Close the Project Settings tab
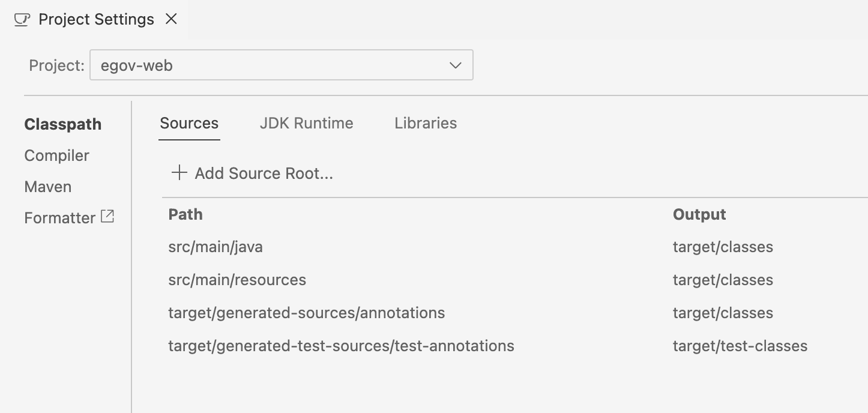The width and height of the screenshot is (868, 413). click(x=172, y=19)
